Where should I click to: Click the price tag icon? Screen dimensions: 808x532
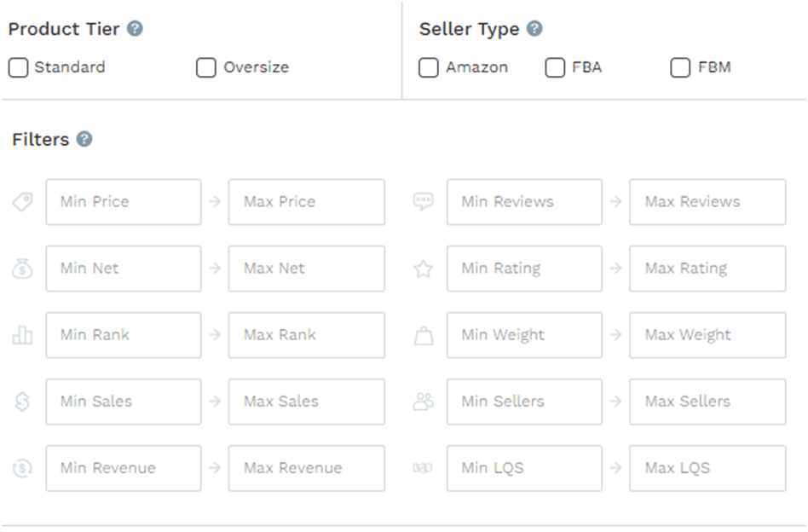pos(22,201)
